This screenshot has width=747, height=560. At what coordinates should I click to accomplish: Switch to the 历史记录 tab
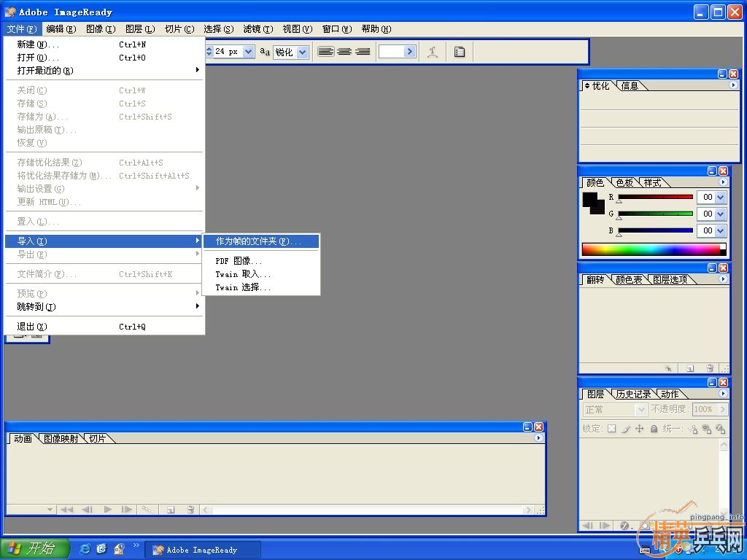(x=633, y=394)
